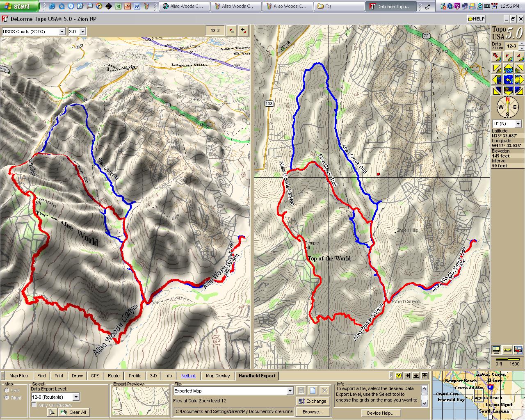Click the Clear All button
Viewport: 525px width, 420px height.
click(74, 412)
